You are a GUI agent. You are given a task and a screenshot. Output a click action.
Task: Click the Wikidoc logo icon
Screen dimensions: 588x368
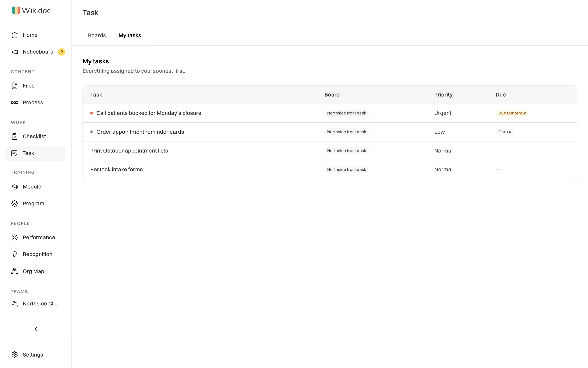tap(16, 10)
